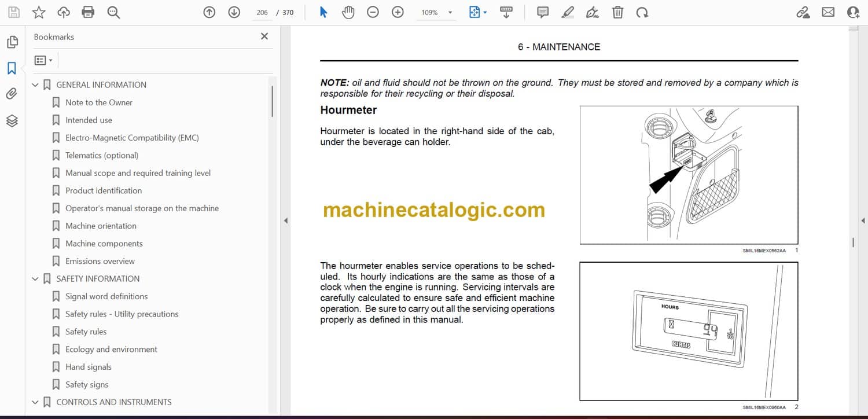Open the bookmarks options menu
The image size is (868, 419).
[43, 60]
